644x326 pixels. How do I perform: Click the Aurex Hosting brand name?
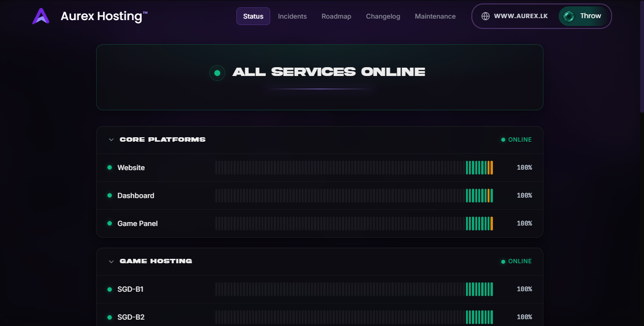tap(104, 16)
